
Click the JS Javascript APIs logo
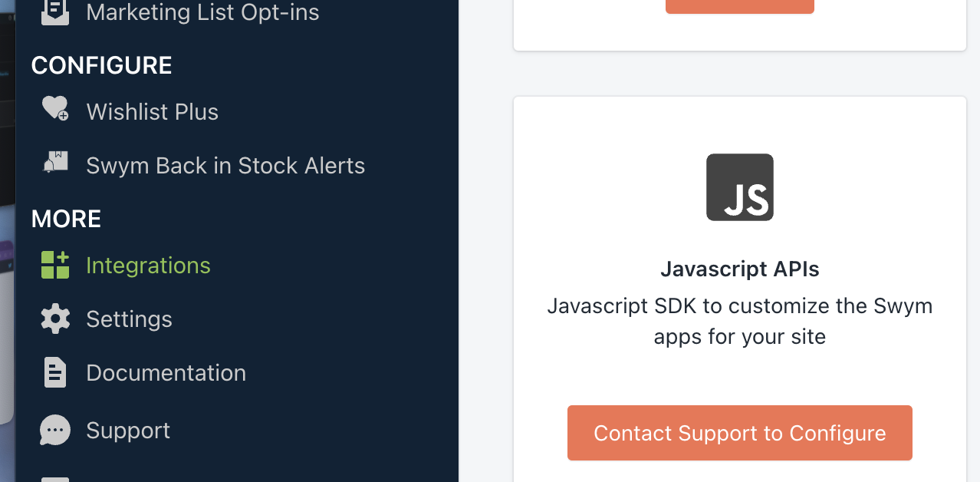coord(740,187)
